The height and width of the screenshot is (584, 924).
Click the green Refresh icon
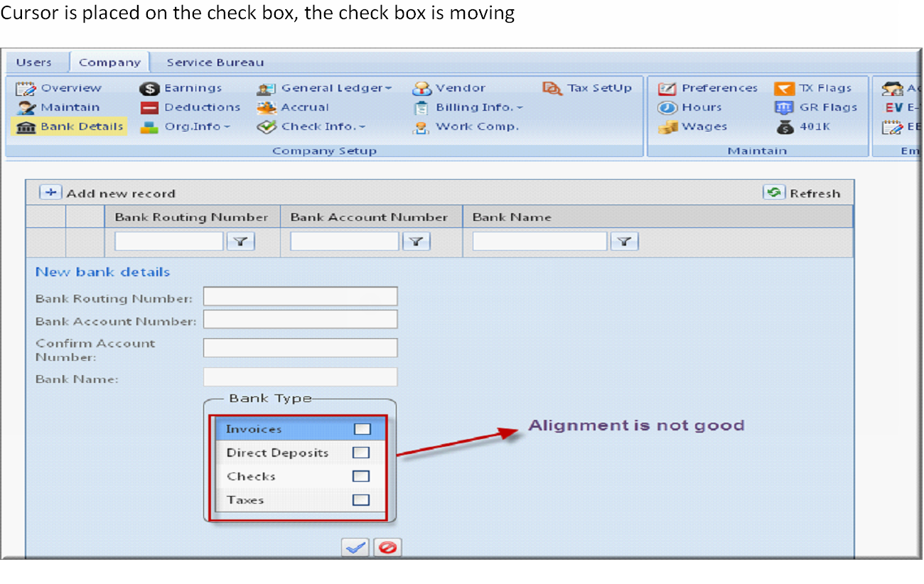coord(774,193)
